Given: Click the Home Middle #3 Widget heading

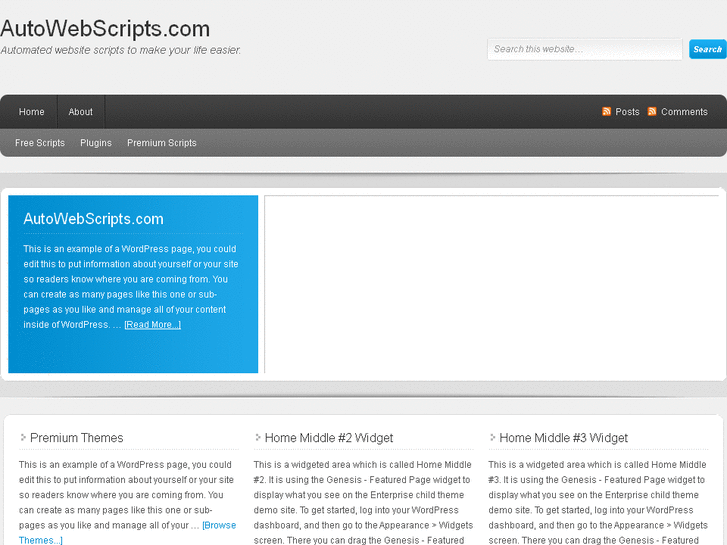Looking at the screenshot, I should (x=563, y=438).
